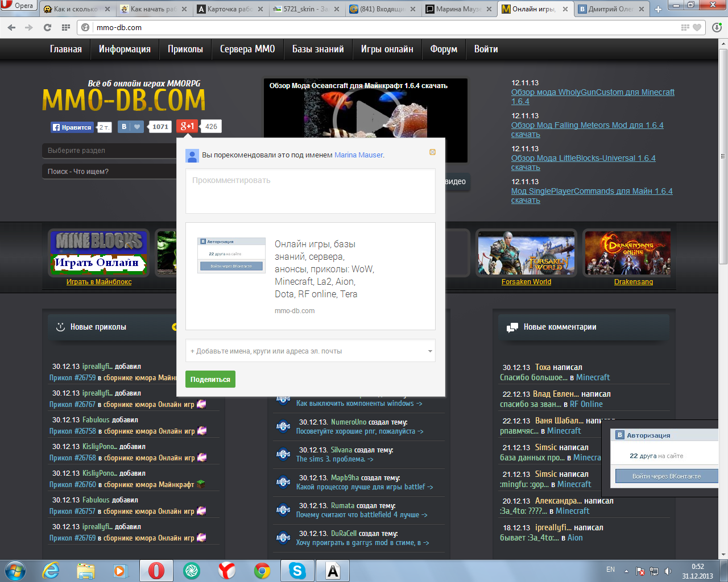Open the Приколы menu
The width and height of the screenshot is (728, 582).
[x=185, y=49]
